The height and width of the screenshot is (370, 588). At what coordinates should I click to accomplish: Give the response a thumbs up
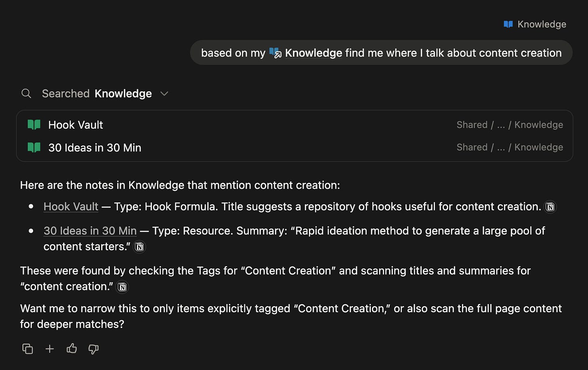point(71,348)
